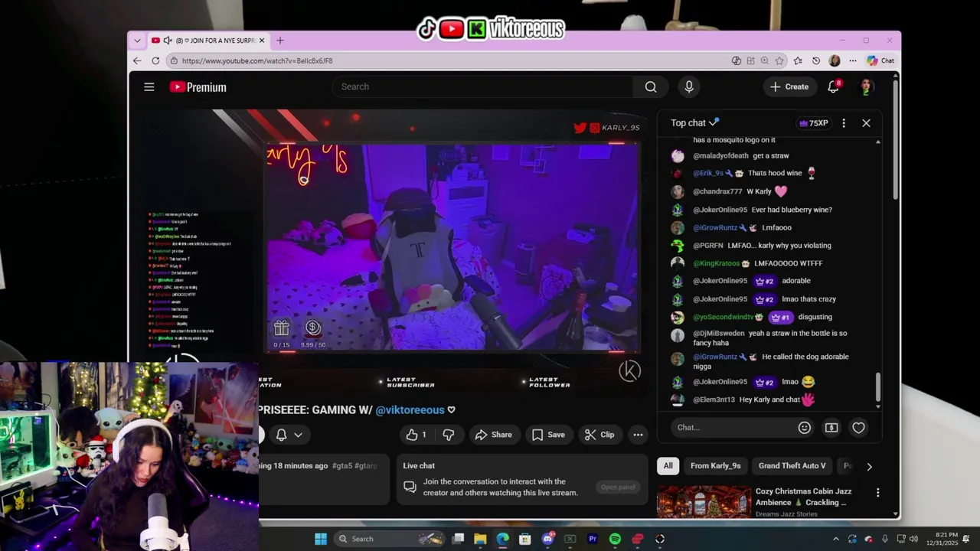Viewport: 980px width, 551px height.
Task: Like the video with thumbs up
Action: (x=416, y=435)
